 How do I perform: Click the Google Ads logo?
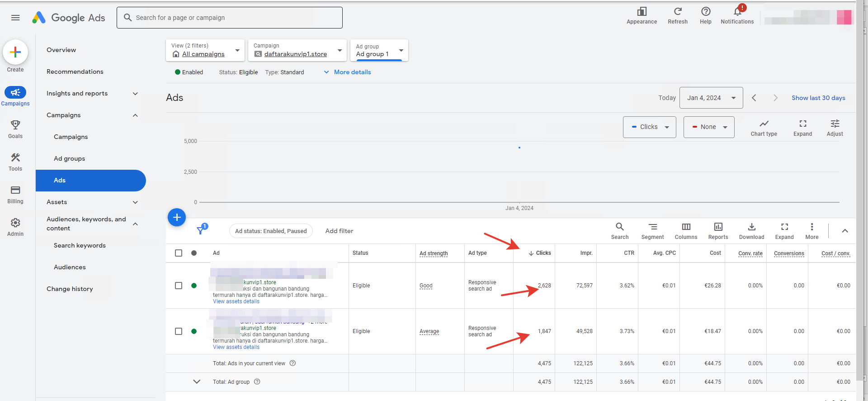pos(69,18)
